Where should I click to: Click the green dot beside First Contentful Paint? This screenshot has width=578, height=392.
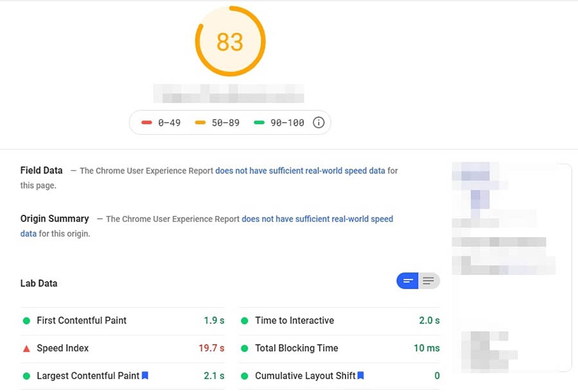(x=26, y=321)
